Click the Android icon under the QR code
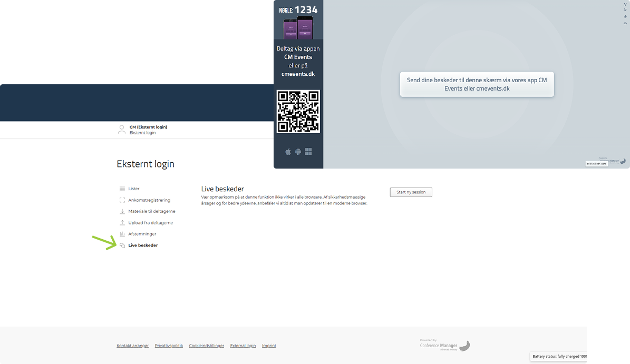Image resolution: width=630 pixels, height=364 pixels. (x=298, y=151)
